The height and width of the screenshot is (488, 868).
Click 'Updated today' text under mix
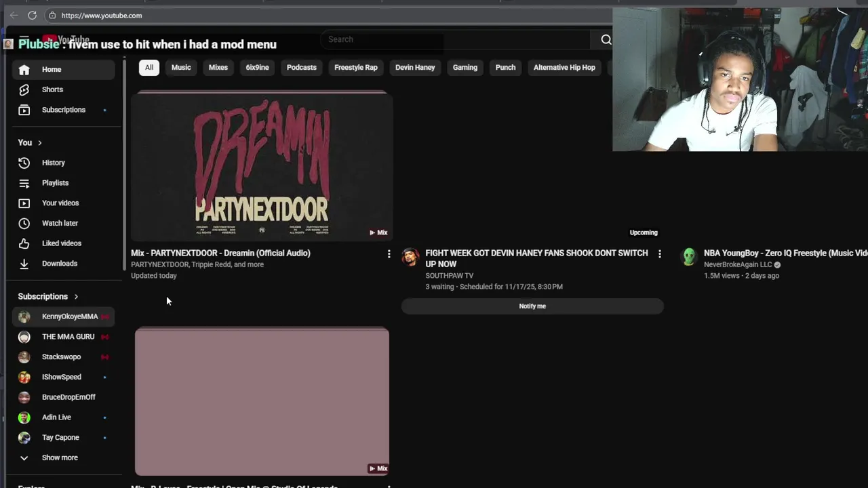[154, 276]
